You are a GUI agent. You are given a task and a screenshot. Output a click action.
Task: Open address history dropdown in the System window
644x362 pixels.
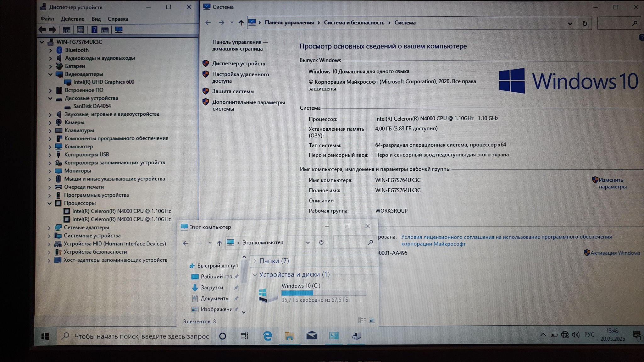(570, 24)
